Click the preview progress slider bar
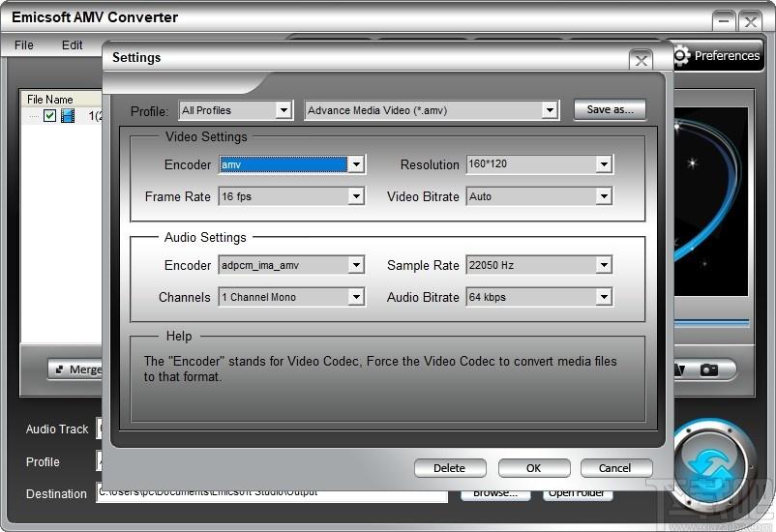This screenshot has width=776, height=532. [x=712, y=324]
